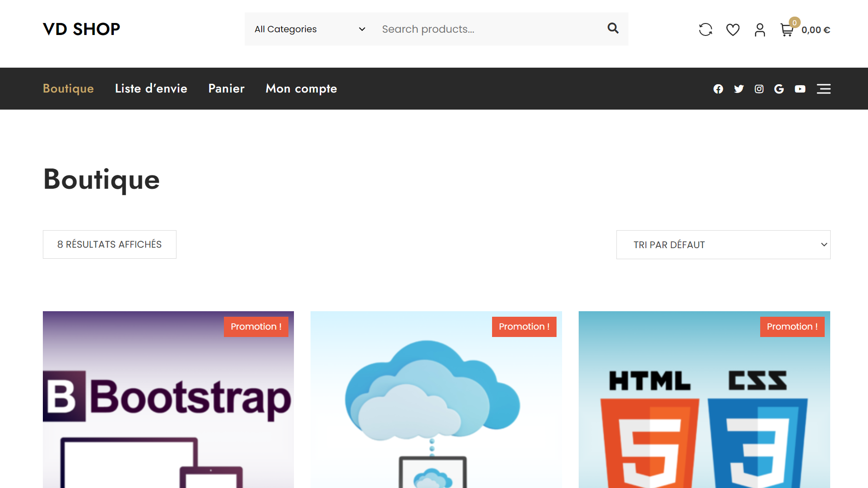Visit the YouTube channel icon
Screen dimensions: 868x488
click(800, 89)
